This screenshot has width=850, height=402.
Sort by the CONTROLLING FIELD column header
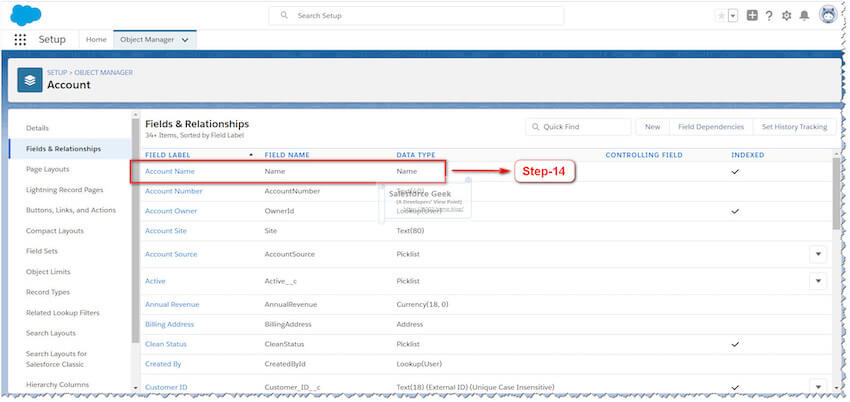(644, 155)
